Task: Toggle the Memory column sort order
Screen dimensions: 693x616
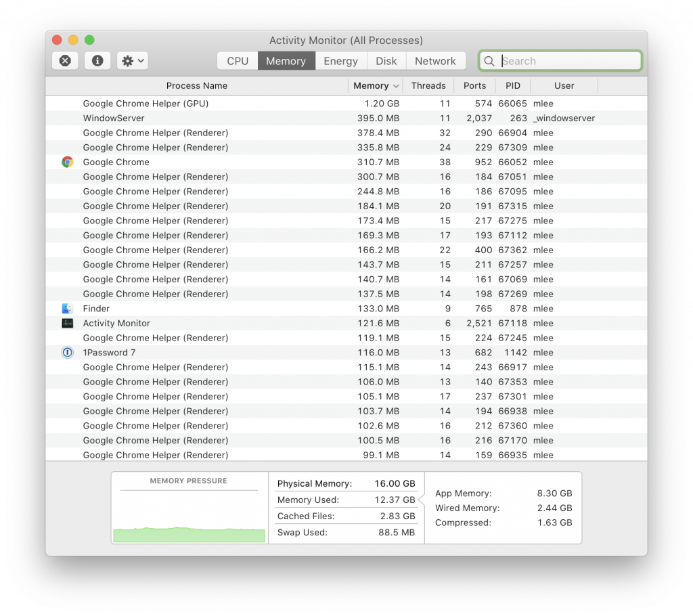Action: [376, 86]
